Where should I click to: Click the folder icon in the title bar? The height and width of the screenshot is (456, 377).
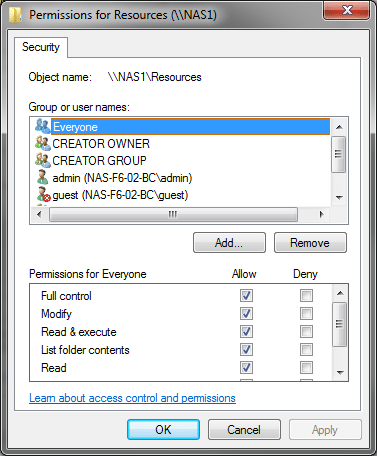(15, 15)
